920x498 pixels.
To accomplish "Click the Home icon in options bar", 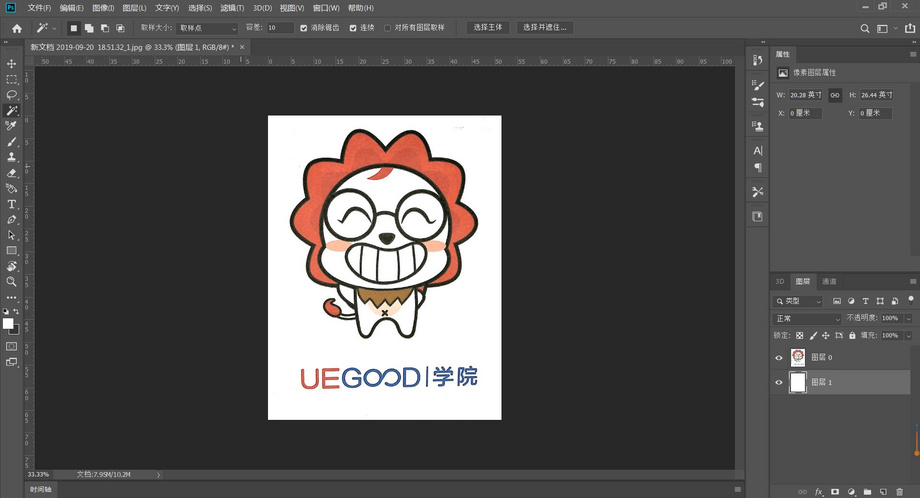I will point(17,28).
